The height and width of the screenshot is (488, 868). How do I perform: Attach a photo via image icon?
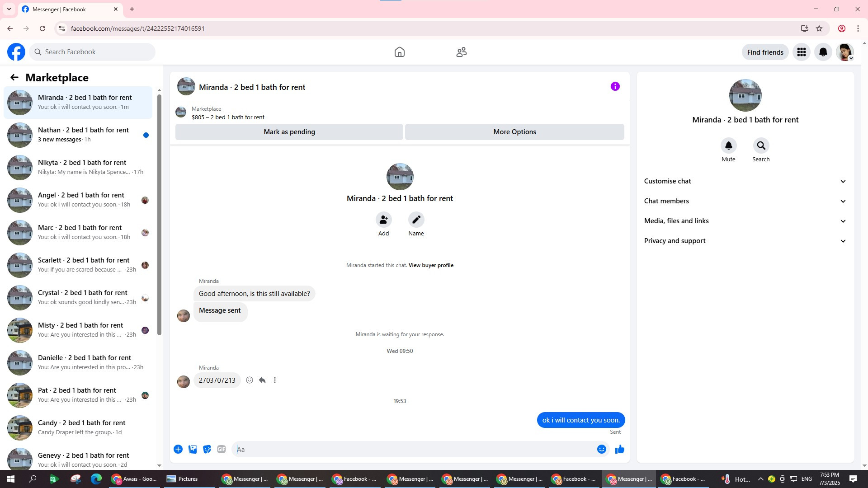(x=193, y=449)
